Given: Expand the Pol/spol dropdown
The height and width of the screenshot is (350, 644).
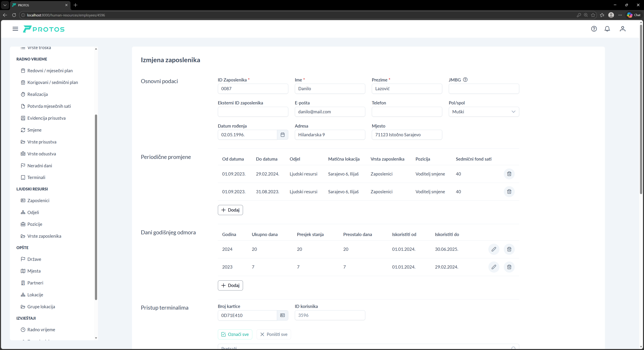Looking at the screenshot, I should click(x=484, y=112).
